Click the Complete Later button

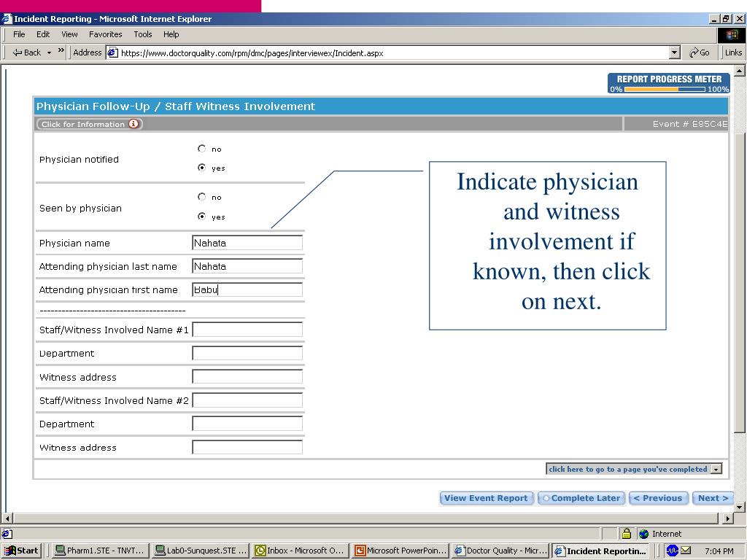tap(581, 498)
